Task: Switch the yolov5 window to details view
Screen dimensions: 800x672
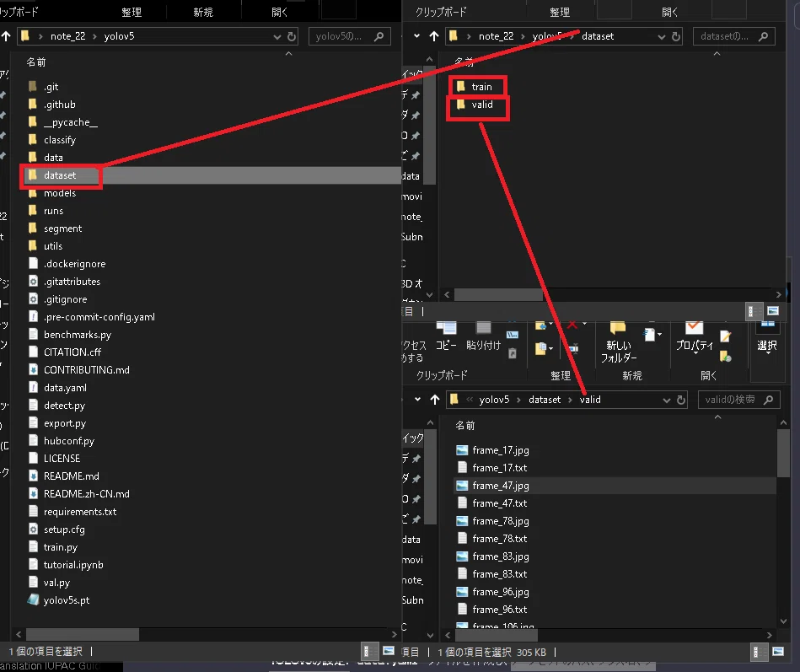Action: (367, 652)
